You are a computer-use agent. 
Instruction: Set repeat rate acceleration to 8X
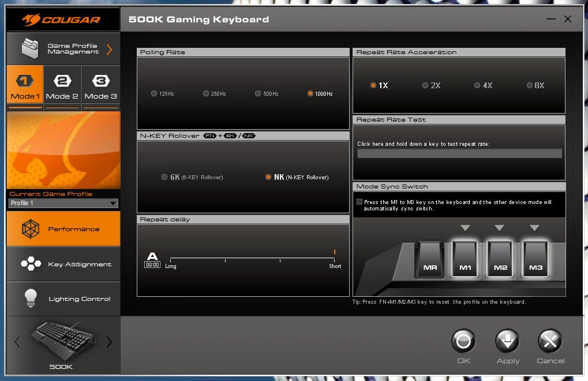coord(530,85)
